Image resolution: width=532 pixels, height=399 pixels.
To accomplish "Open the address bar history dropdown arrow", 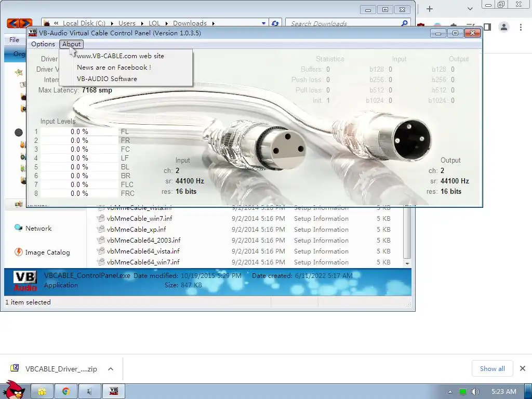I will click(263, 23).
